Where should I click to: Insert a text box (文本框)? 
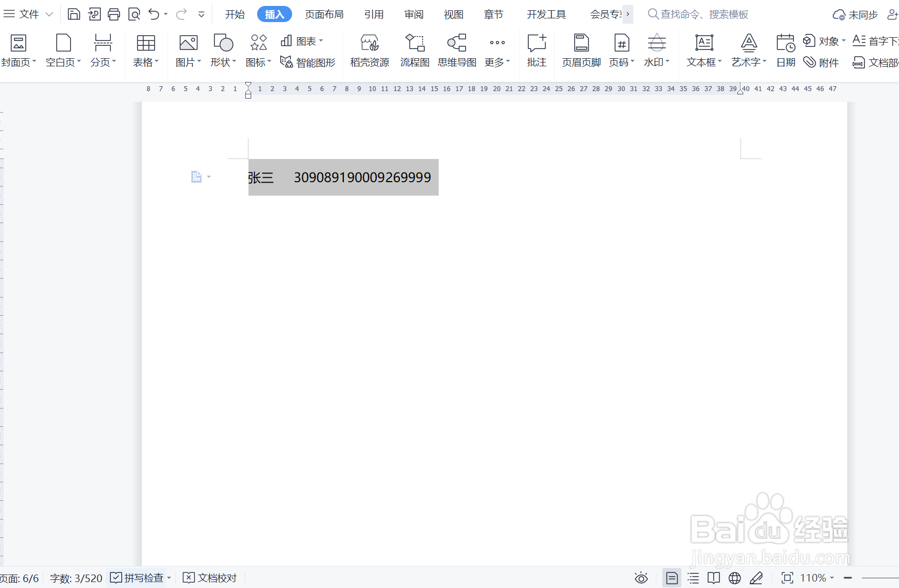point(704,51)
